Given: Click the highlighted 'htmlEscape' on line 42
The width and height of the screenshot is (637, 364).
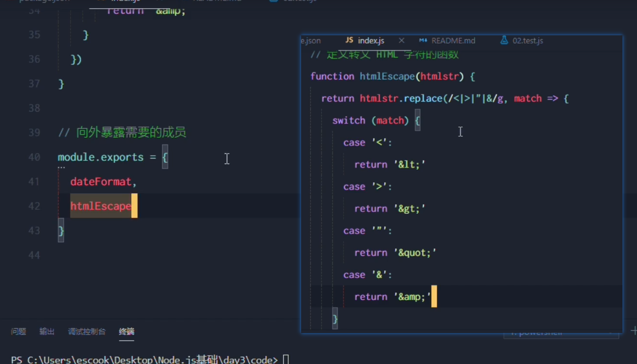Looking at the screenshot, I should coord(101,206).
